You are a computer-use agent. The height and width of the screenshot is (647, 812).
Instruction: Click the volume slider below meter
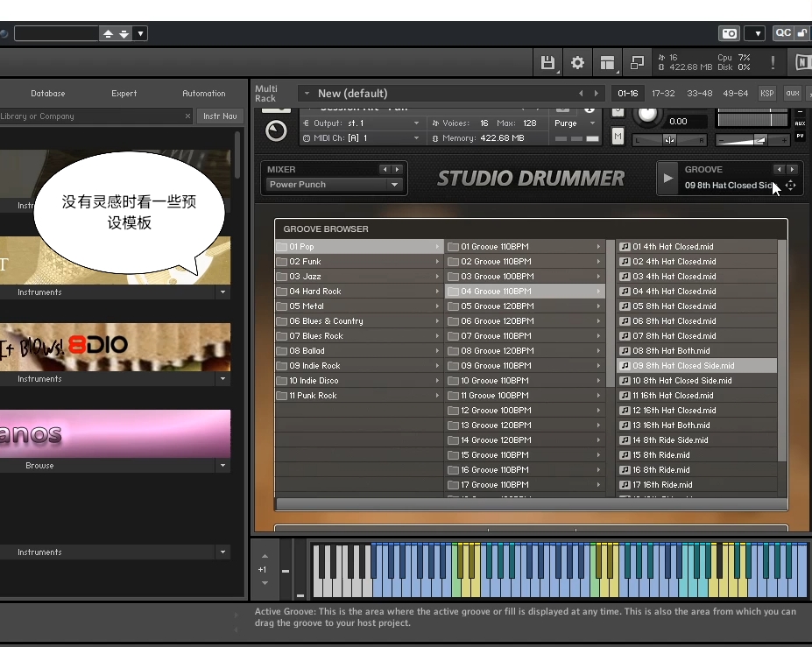tap(752, 140)
